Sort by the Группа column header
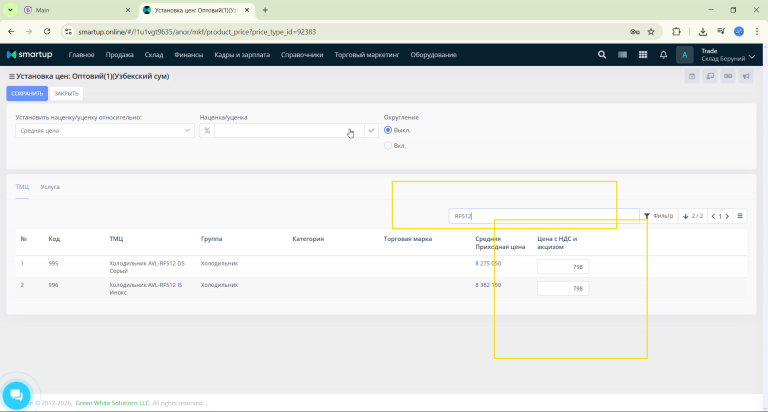Screen dimensions: 768x412 (211, 239)
